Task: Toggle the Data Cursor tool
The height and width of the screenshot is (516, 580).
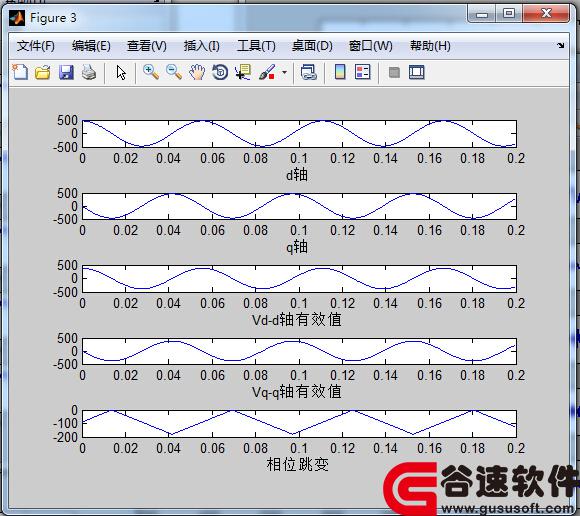Action: 243,72
